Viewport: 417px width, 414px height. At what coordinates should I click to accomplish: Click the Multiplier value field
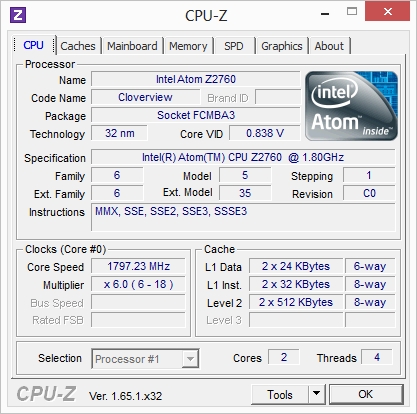click(x=138, y=284)
